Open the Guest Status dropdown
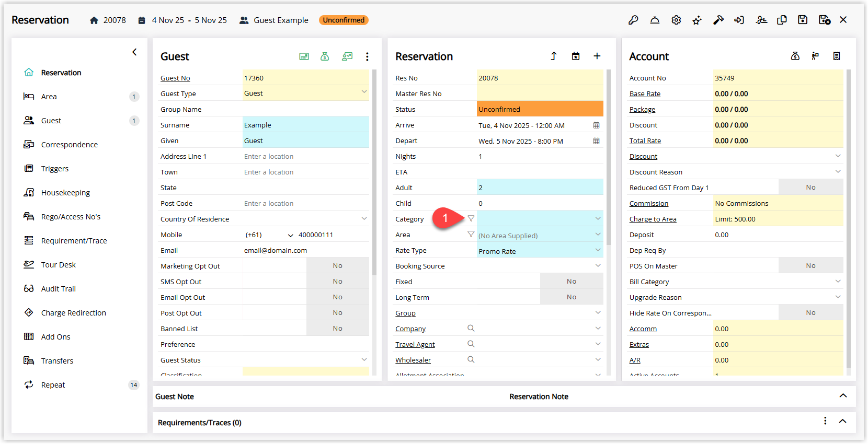 pyautogui.click(x=364, y=359)
